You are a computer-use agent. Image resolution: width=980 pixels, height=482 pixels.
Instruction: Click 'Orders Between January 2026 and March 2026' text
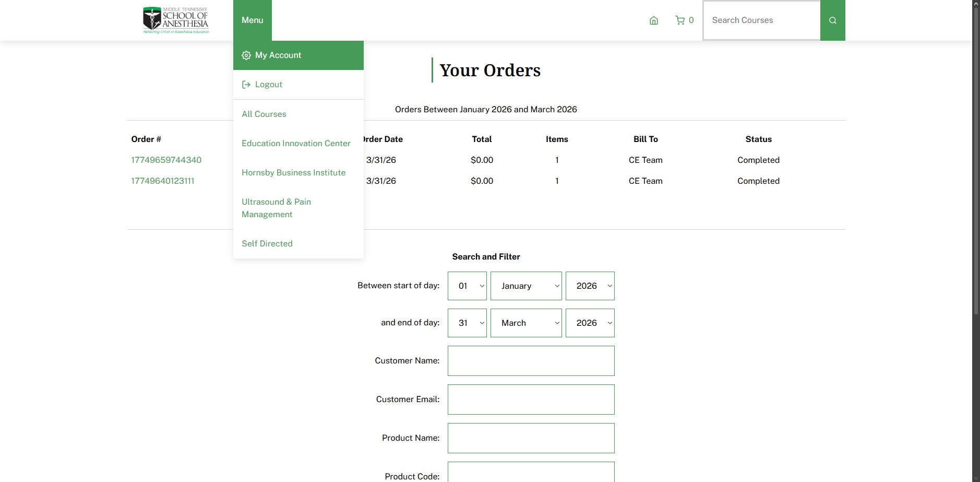486,109
